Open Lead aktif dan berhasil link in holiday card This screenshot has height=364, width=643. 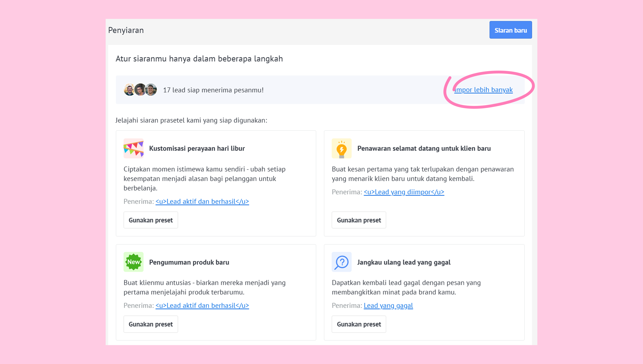coord(202,201)
